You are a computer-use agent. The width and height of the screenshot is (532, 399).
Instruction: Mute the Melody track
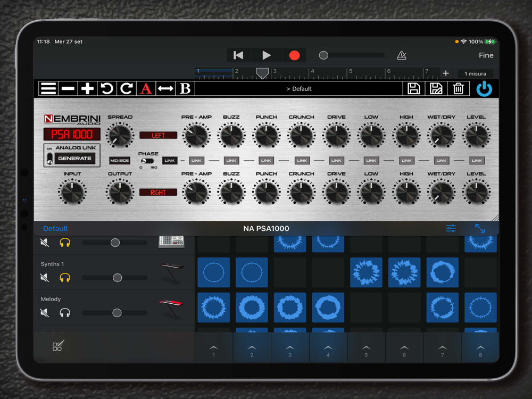45,312
